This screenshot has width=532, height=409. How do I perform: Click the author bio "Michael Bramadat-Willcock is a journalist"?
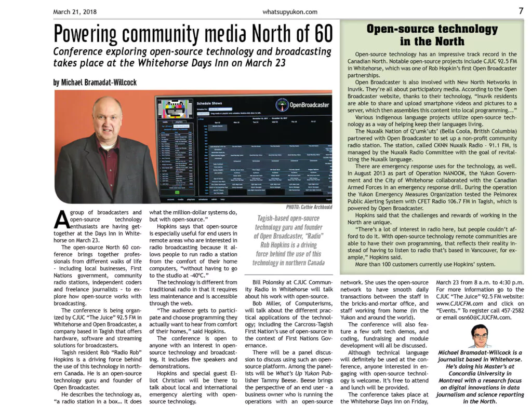click(x=480, y=377)
